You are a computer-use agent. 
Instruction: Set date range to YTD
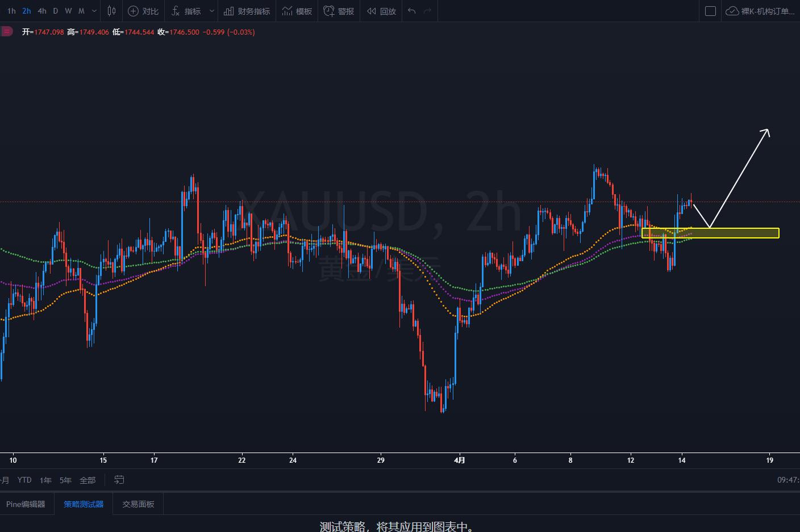[x=24, y=480]
